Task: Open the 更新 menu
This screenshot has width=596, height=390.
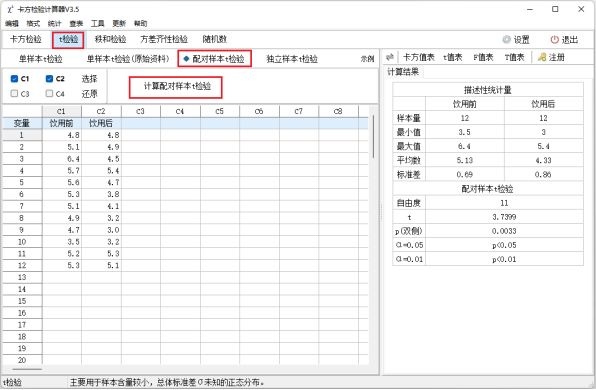Action: click(x=119, y=24)
